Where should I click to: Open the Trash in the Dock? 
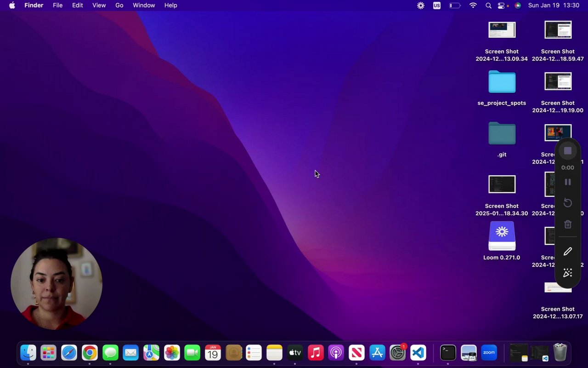click(560, 353)
